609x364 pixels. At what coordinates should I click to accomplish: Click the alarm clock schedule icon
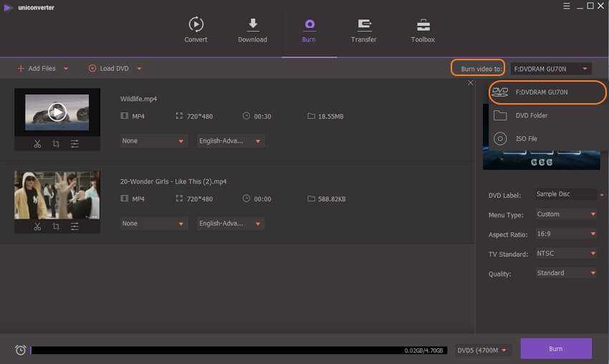coord(21,350)
